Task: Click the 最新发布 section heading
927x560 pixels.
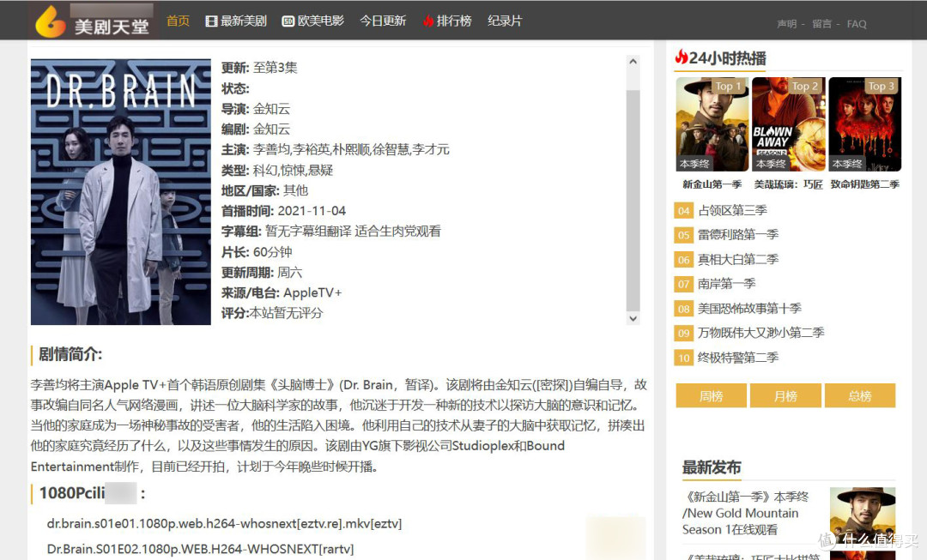Action: coord(712,468)
